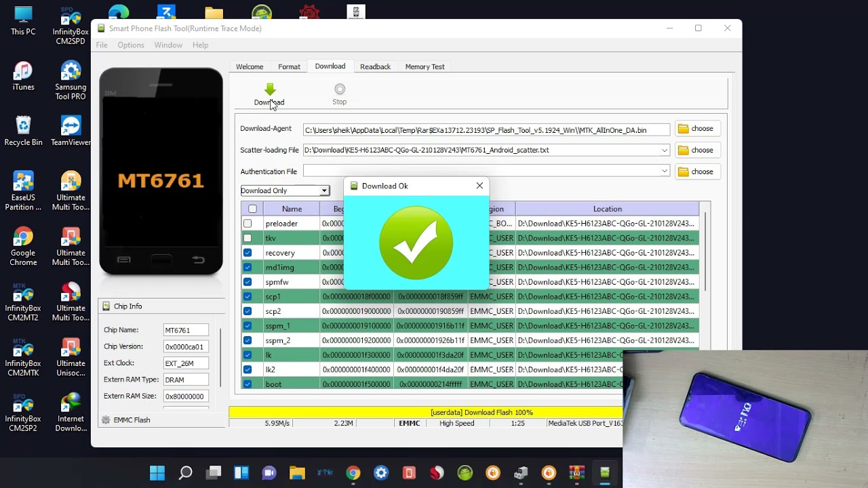This screenshot has width=868, height=488.
Task: Click the partition table vertical scrollbar
Action: click(705, 251)
